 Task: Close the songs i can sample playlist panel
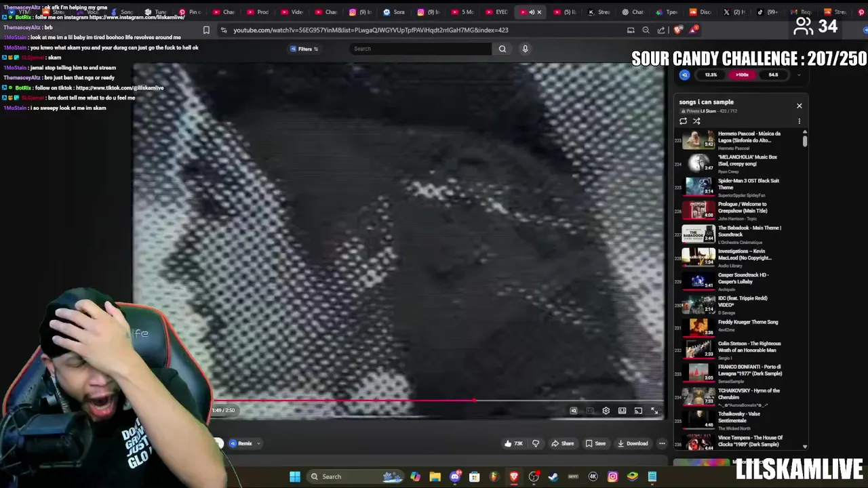point(799,106)
